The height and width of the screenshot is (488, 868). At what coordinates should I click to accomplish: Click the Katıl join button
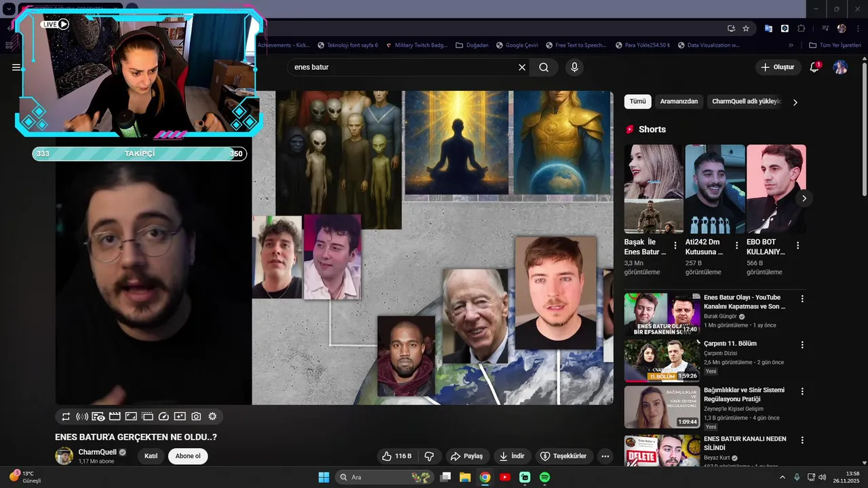(151, 456)
